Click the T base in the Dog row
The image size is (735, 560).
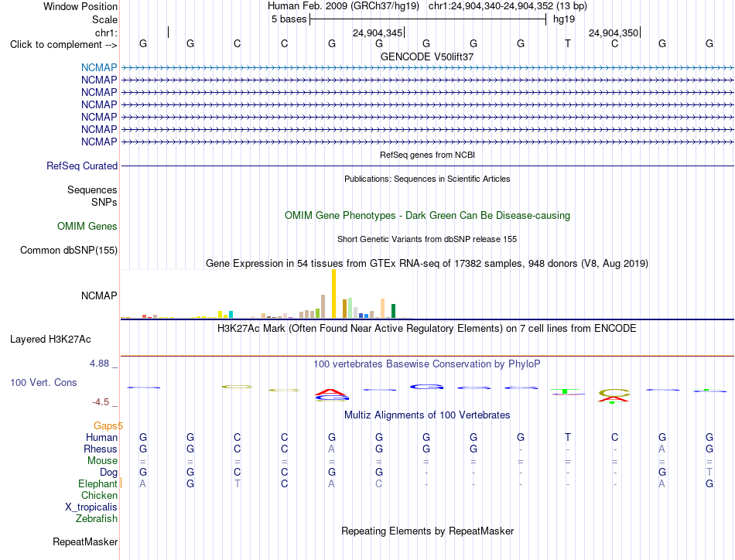click(709, 472)
